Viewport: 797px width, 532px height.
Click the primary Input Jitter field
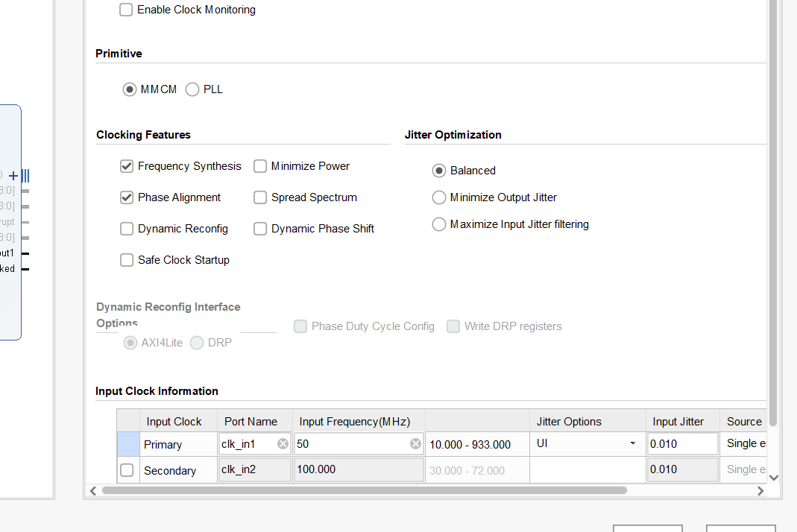click(683, 443)
